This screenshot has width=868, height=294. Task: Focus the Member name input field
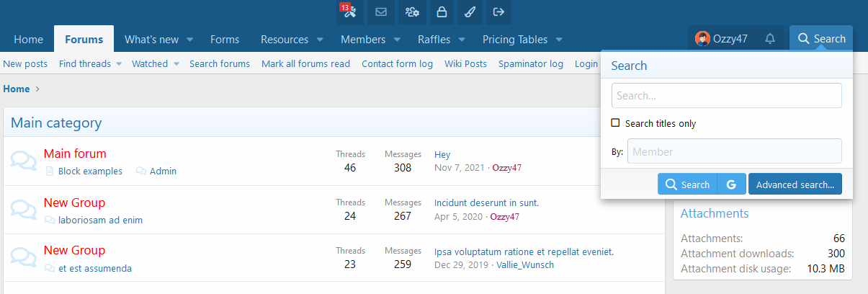734,151
